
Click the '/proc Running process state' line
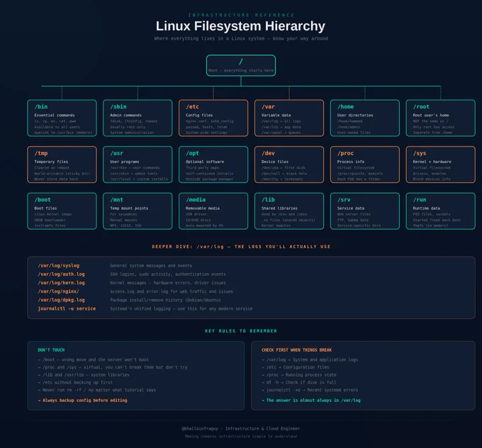pyautogui.click(x=299, y=375)
